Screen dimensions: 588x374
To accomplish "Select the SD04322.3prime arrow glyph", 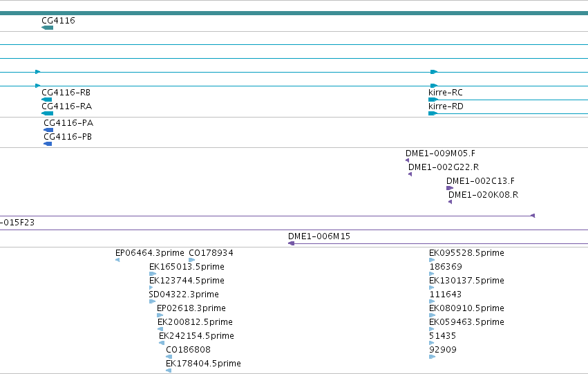I will pos(152,301).
